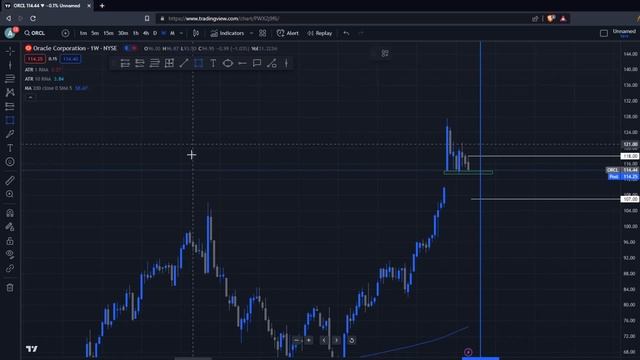This screenshot has width=640, height=360.
Task: Select the favorite ellipse in floating toolbar
Action: coord(228,63)
